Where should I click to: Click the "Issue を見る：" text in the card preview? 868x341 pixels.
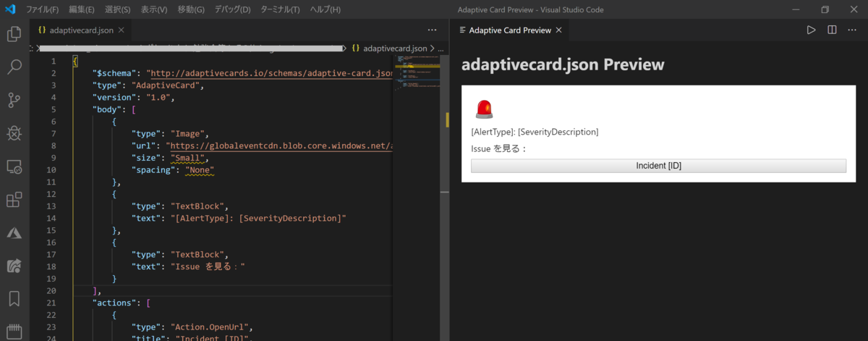click(499, 149)
